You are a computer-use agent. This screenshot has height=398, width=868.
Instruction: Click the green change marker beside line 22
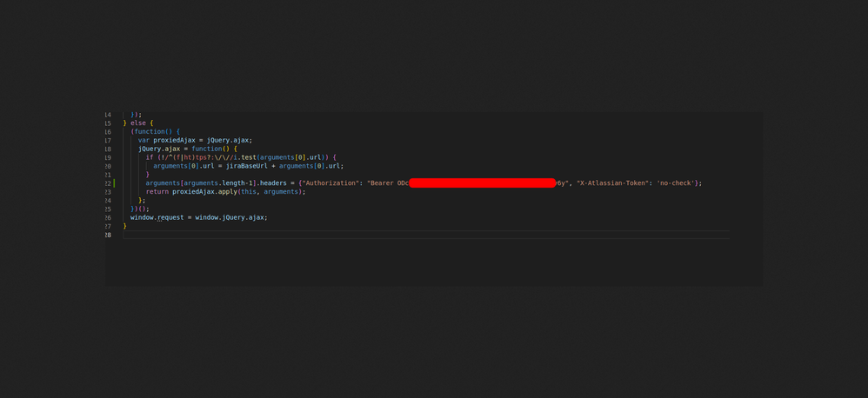click(x=115, y=183)
